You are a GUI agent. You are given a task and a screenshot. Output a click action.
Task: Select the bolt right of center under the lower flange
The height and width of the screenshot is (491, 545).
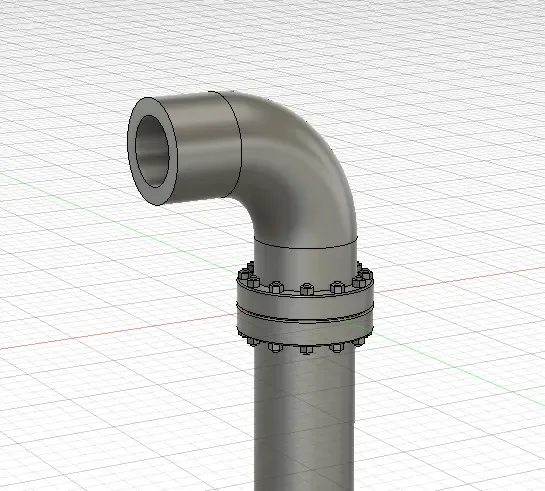[336, 347]
